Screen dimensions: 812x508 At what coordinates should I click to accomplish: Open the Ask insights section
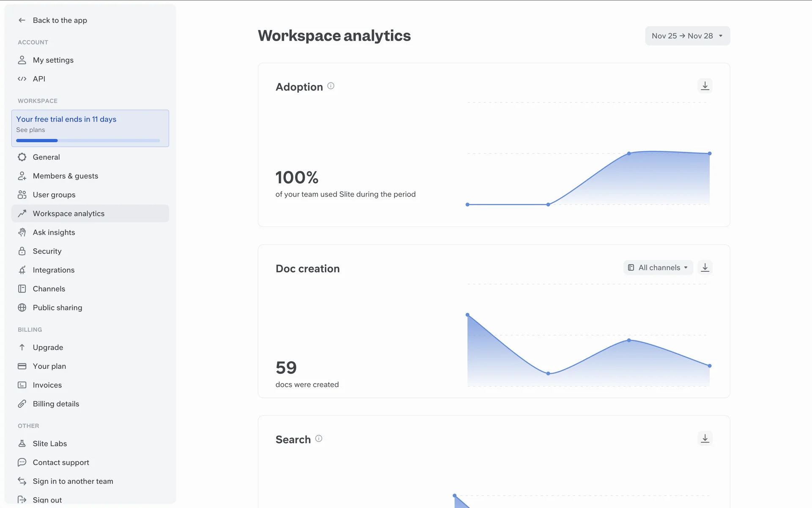(54, 232)
